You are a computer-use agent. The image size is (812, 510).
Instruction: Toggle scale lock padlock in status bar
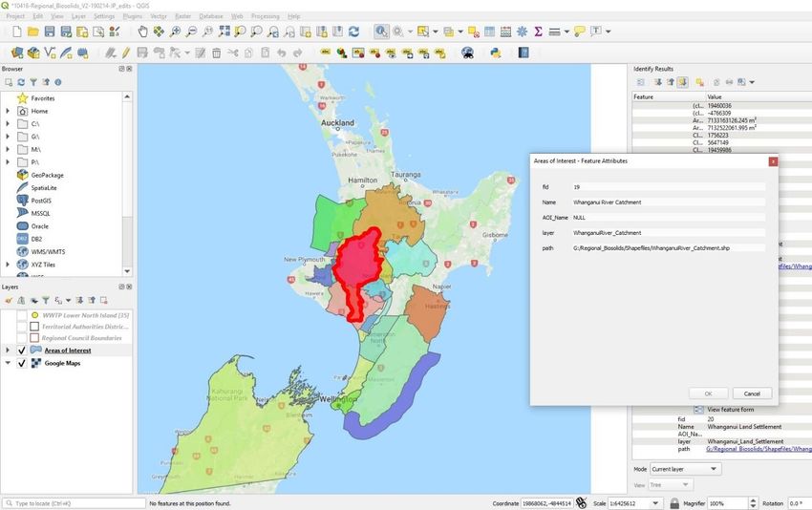674,502
